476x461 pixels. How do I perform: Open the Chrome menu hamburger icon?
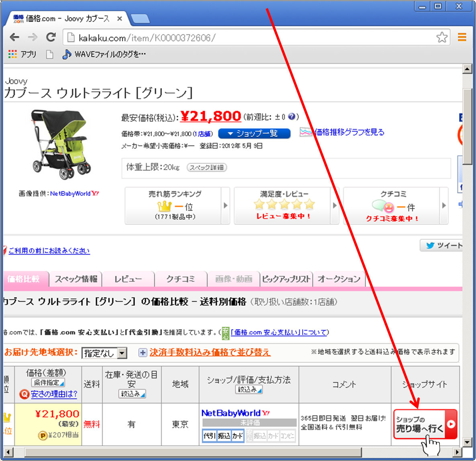tap(462, 37)
